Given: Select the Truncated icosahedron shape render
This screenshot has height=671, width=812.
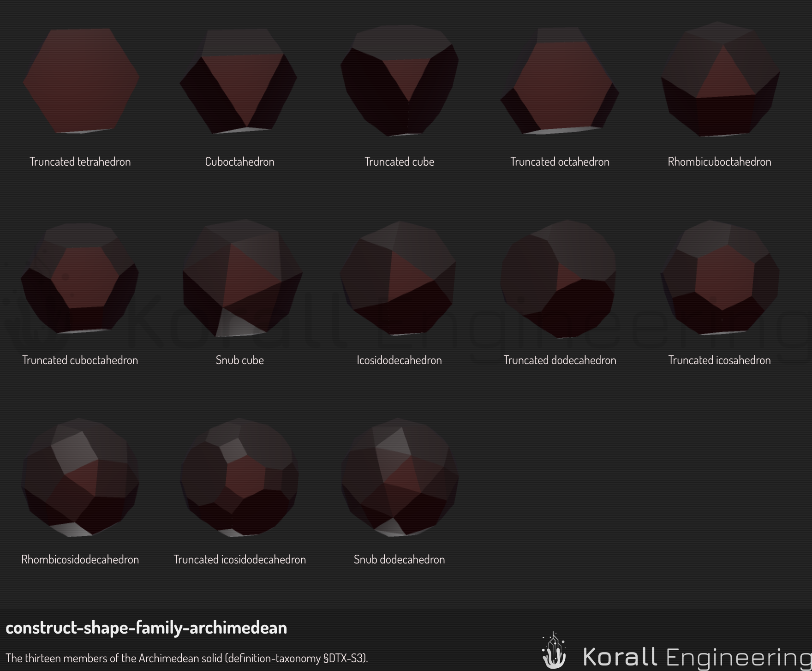Looking at the screenshot, I should click(720, 277).
